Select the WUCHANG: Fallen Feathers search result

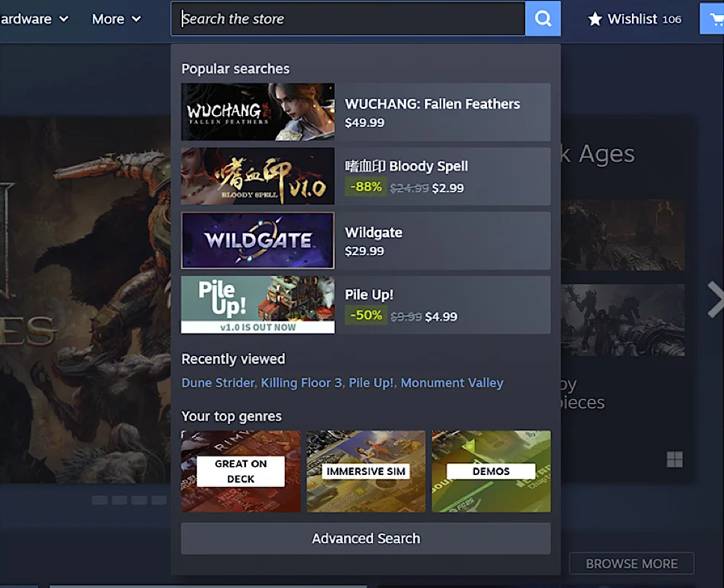click(366, 112)
